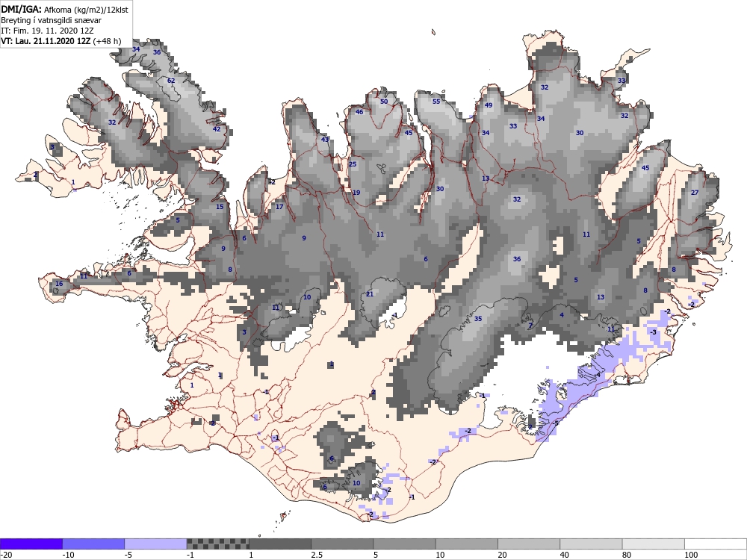This screenshot has width=747, height=560.
Task: Click the '46' value on the map
Action: pos(359,112)
